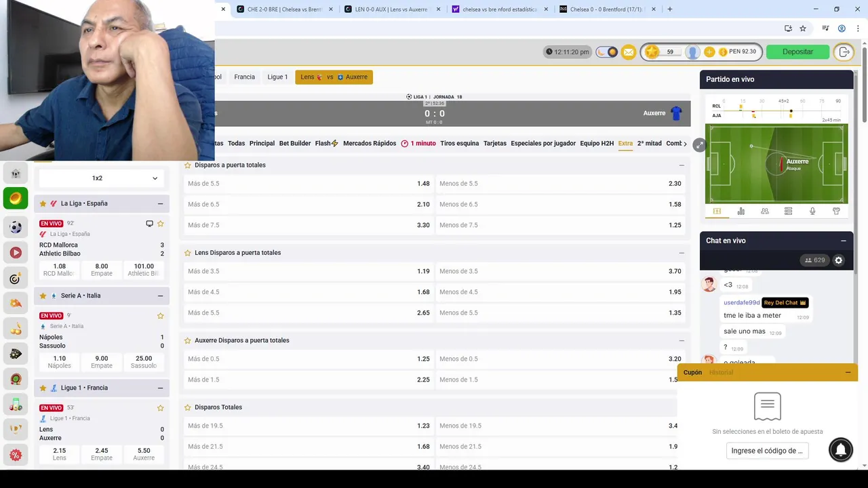
Task: Show the standings table tracker tab
Action: pyautogui.click(x=788, y=211)
